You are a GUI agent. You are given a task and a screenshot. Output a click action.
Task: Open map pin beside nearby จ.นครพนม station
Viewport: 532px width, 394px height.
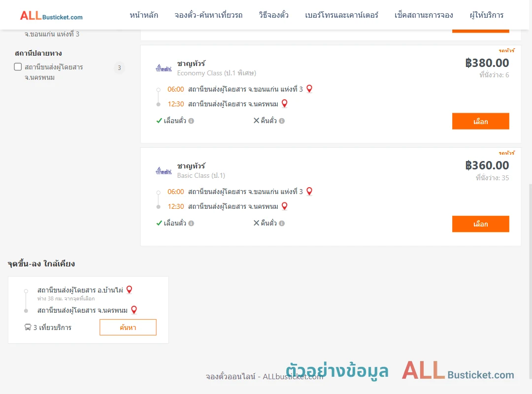point(134,310)
